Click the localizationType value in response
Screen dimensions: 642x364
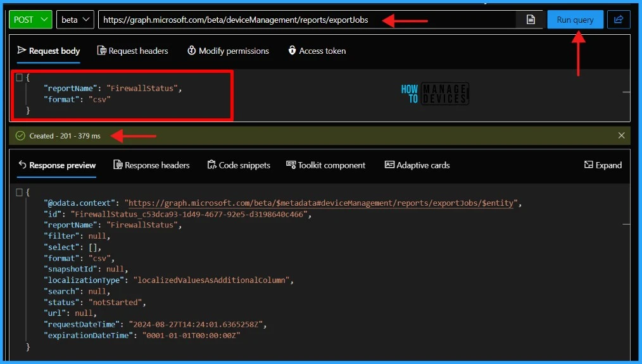coord(213,280)
